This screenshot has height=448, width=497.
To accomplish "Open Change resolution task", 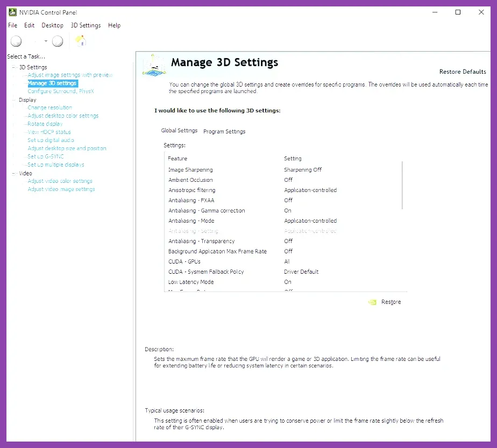I will pyautogui.click(x=50, y=108).
